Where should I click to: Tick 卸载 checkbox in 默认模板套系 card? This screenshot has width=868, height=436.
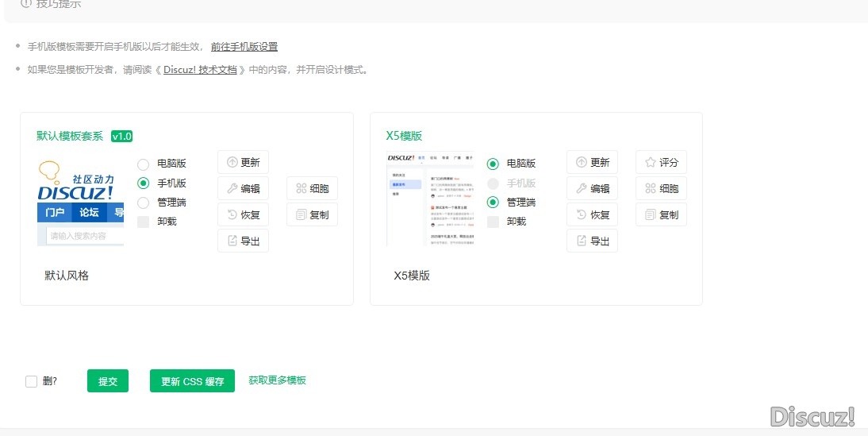pos(144,222)
